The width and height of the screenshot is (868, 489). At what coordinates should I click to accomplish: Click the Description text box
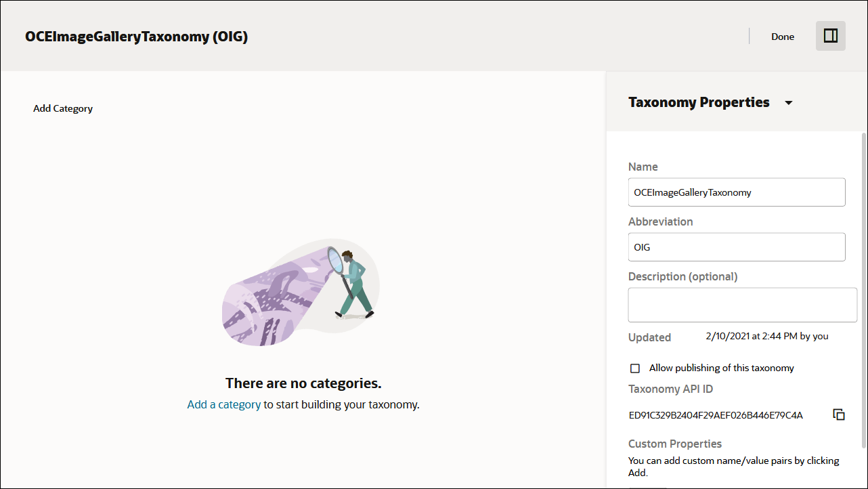(742, 304)
